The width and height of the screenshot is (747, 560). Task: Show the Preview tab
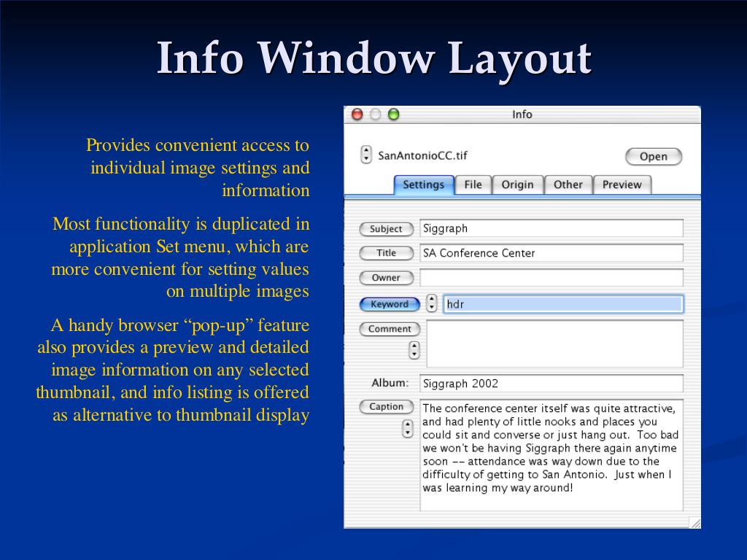pyautogui.click(x=622, y=185)
